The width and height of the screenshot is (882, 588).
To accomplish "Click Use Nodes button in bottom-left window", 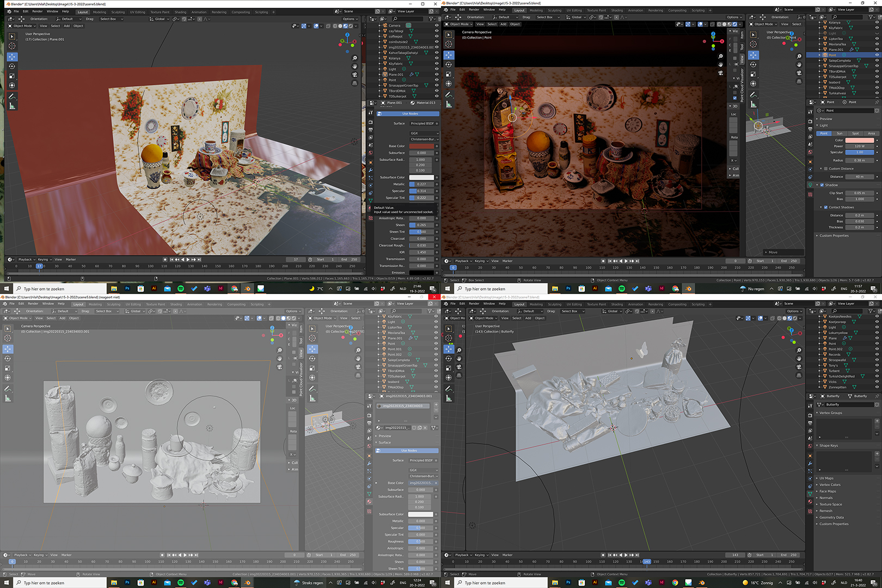I will tap(407, 451).
